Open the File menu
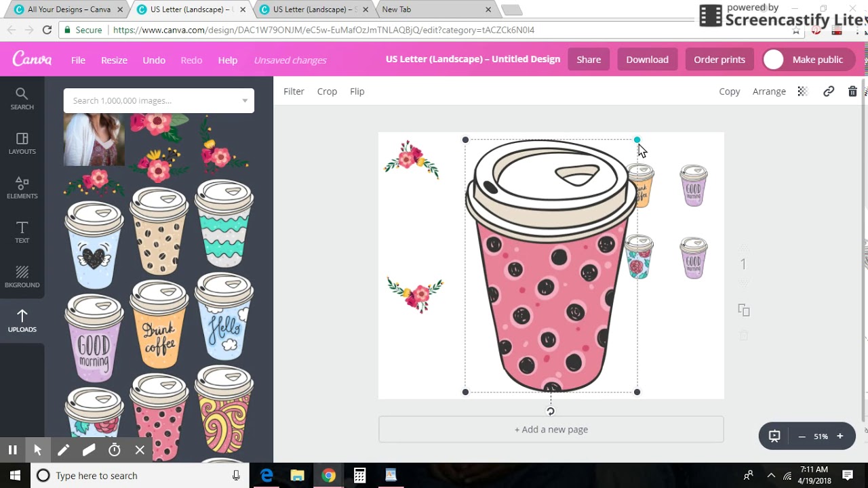868x488 pixels. [x=78, y=60]
